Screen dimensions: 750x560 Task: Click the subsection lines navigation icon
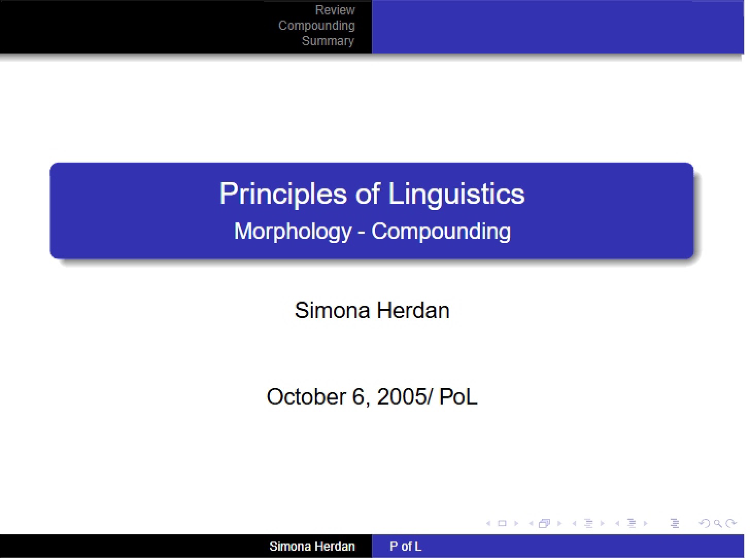click(x=588, y=523)
